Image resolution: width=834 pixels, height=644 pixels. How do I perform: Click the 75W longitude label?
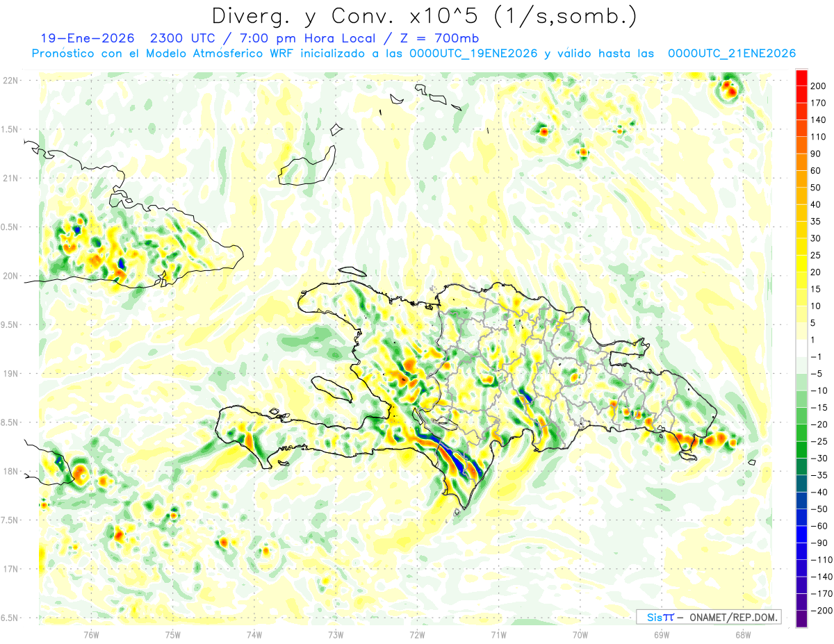click(172, 634)
